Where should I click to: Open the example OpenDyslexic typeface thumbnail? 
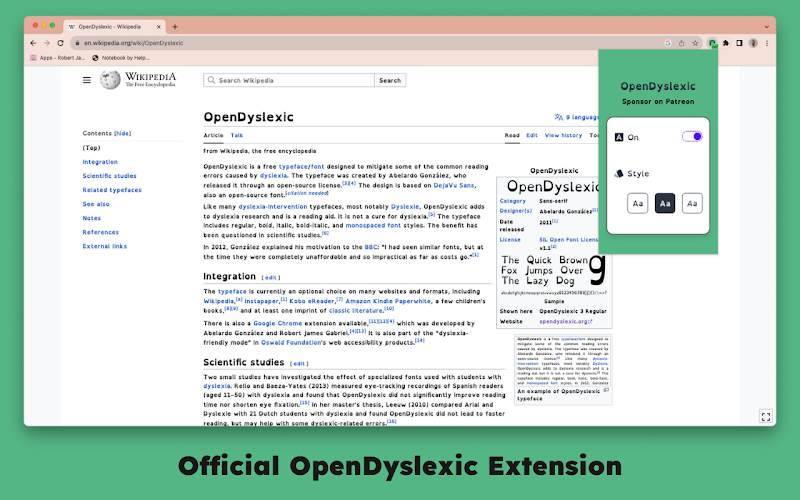coord(563,361)
